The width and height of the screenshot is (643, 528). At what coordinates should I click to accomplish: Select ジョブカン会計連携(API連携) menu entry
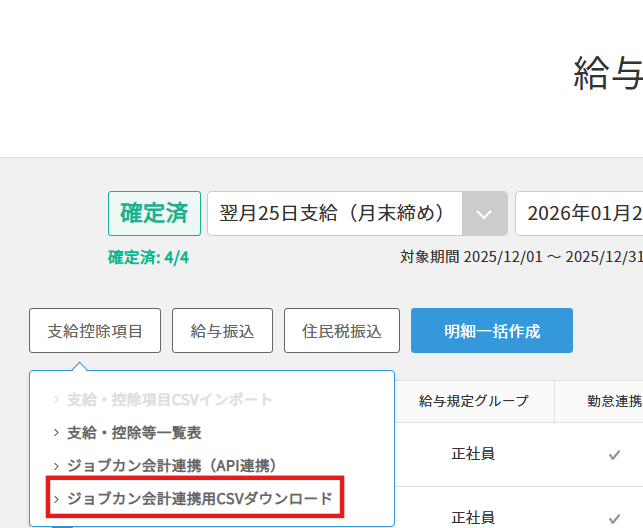171,466
